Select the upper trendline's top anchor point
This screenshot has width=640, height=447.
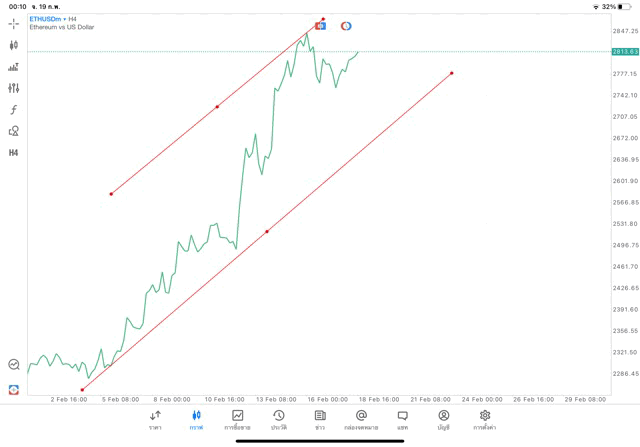323,19
